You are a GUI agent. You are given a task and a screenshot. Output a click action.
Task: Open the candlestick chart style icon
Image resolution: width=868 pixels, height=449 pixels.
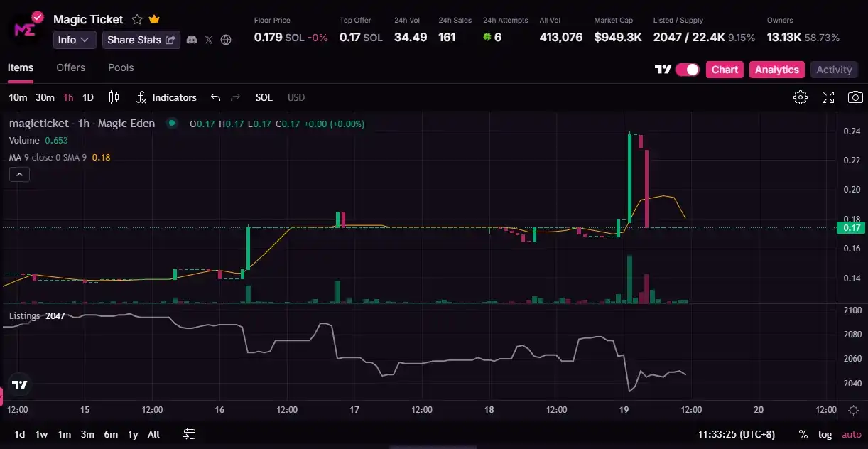(114, 97)
